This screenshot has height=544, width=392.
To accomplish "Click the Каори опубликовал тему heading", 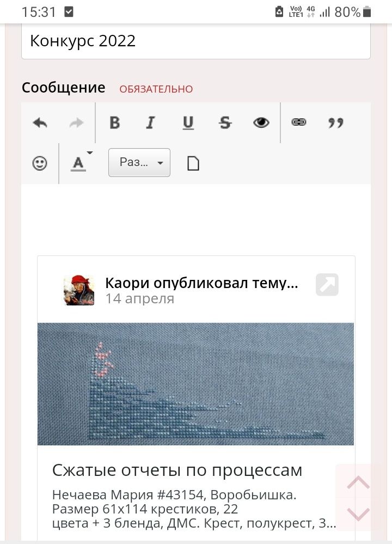I will tap(201, 283).
